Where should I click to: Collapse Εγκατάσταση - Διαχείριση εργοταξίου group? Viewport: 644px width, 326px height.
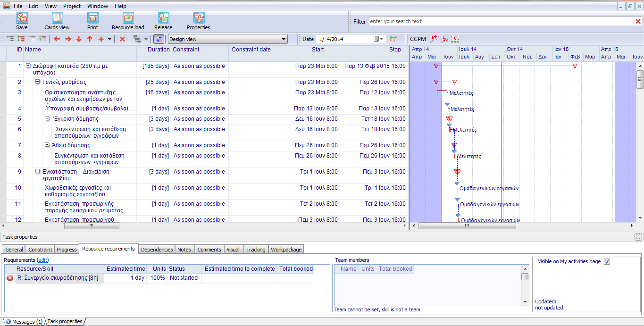point(38,172)
